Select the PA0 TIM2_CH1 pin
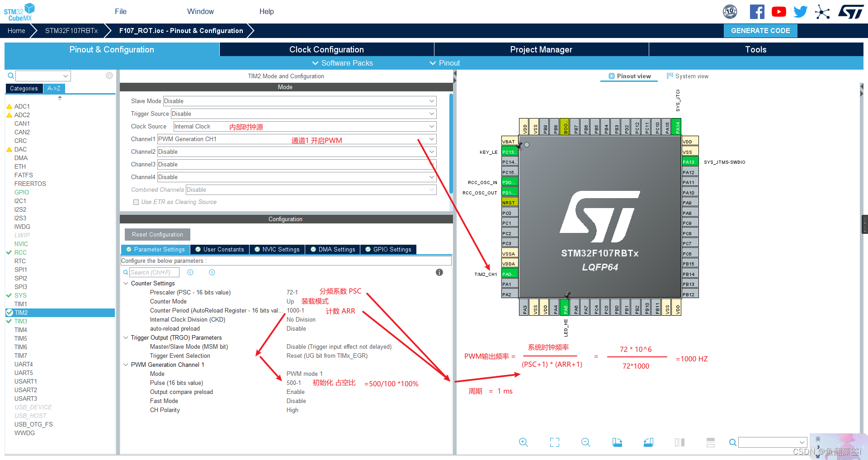The width and height of the screenshot is (868, 460). tap(509, 274)
